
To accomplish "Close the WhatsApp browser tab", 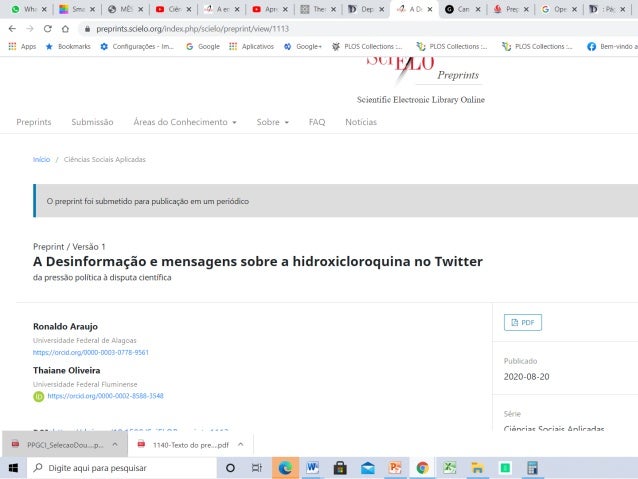I will tap(44, 9).
